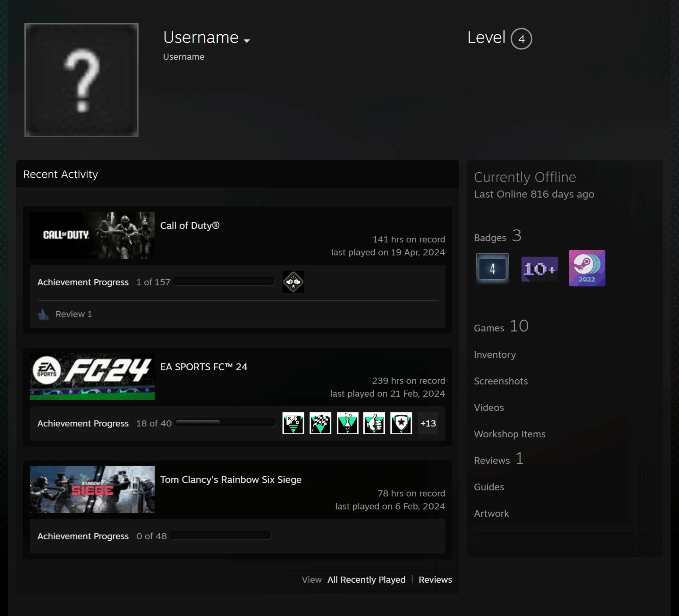Open the EA SPORTS FC 24 banner image

92,376
